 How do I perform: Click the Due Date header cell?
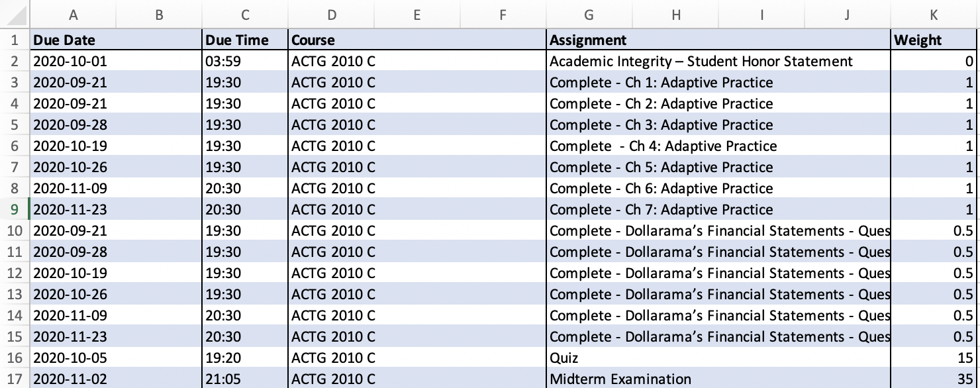116,40
